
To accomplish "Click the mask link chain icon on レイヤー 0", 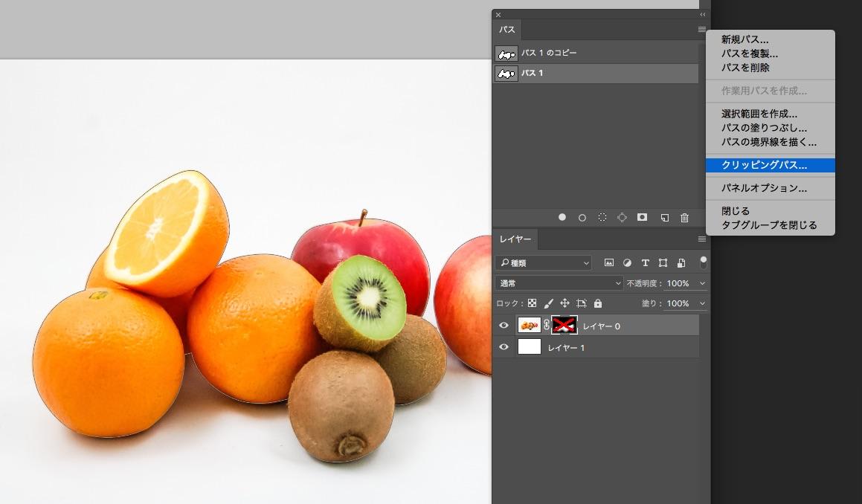I will click(547, 326).
